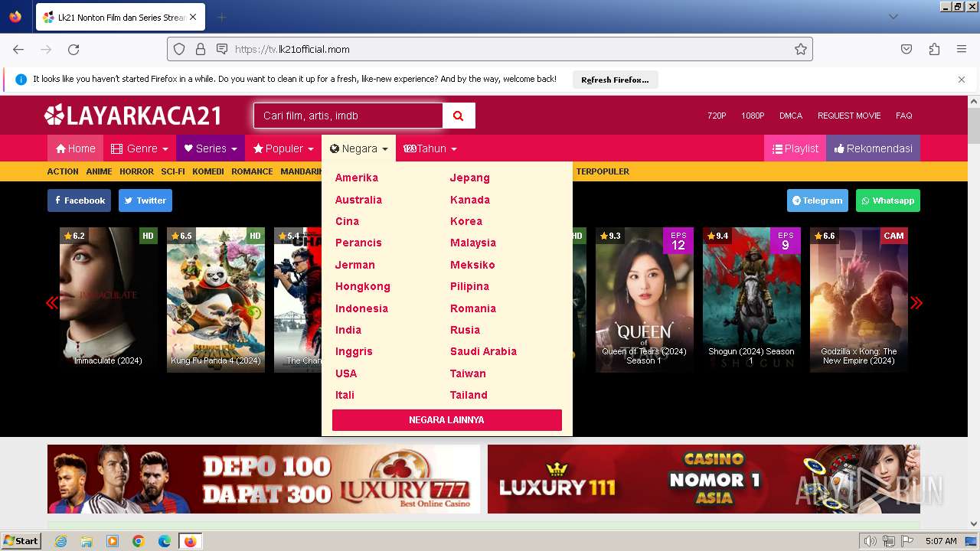Open the DMCA link

pyautogui.click(x=791, y=116)
